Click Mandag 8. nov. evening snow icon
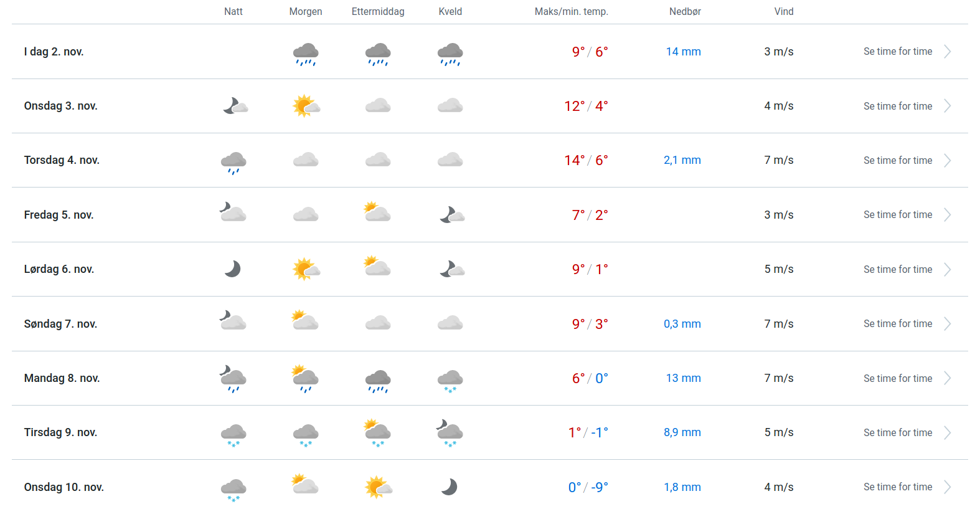The width and height of the screenshot is (980, 514). click(x=450, y=380)
